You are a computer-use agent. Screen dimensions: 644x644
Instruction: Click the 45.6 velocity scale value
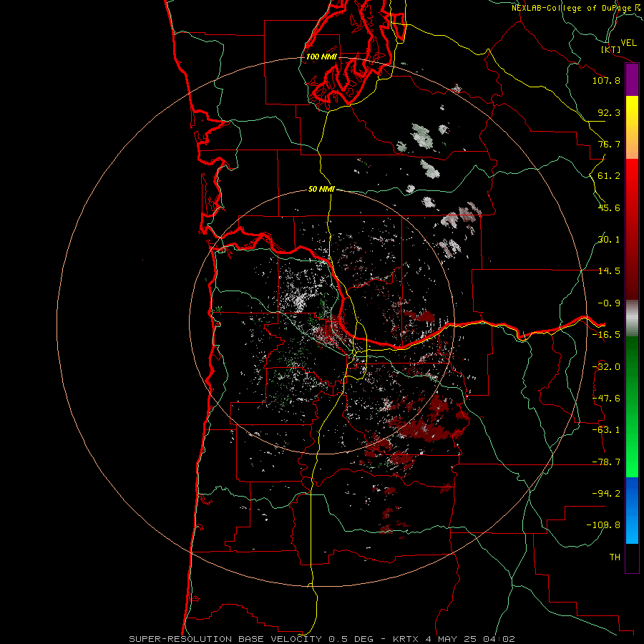[609, 208]
